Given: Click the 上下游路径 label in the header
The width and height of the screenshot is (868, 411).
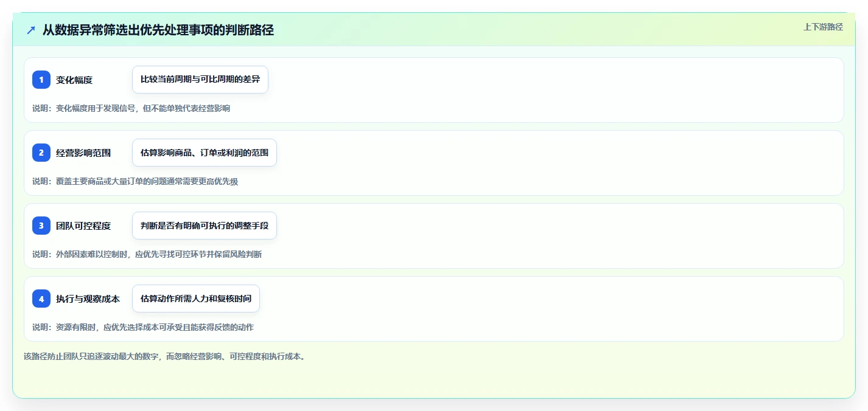Looking at the screenshot, I should [x=823, y=27].
